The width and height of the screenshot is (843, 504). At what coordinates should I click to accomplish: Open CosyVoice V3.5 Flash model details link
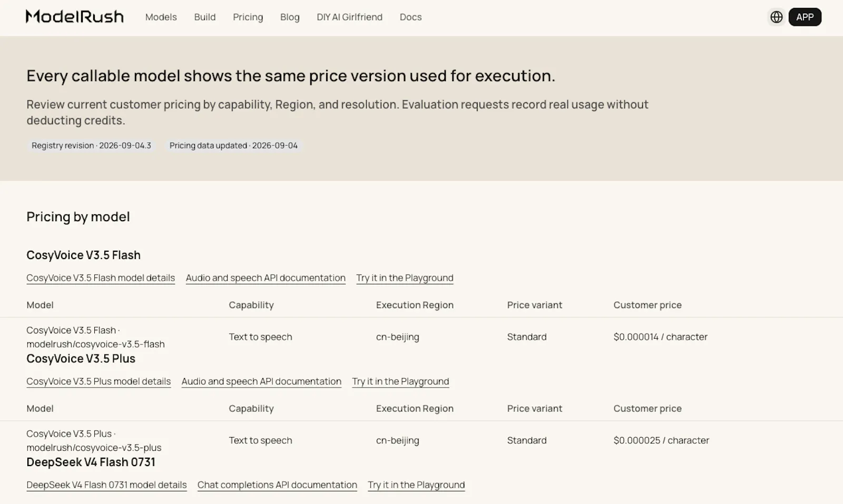pyautogui.click(x=101, y=278)
